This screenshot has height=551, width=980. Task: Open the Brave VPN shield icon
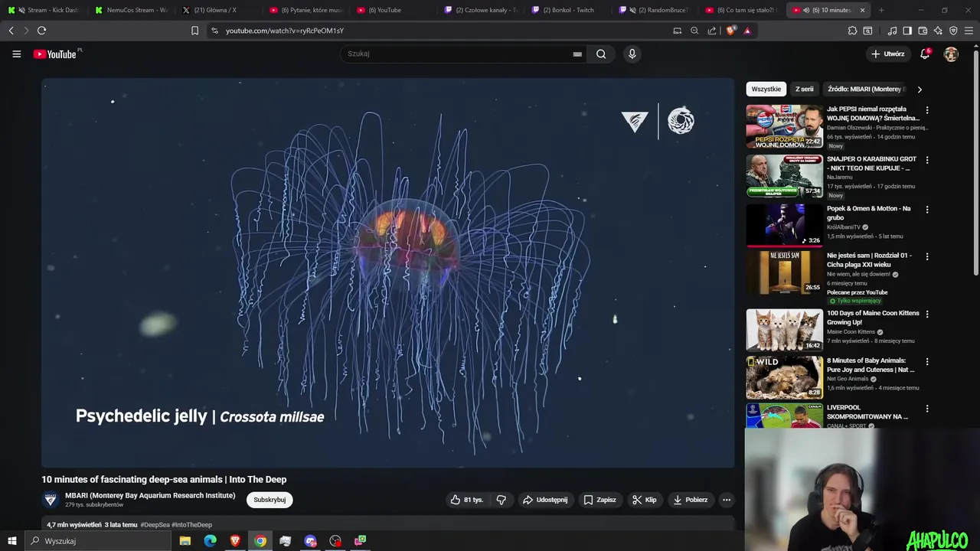point(953,31)
